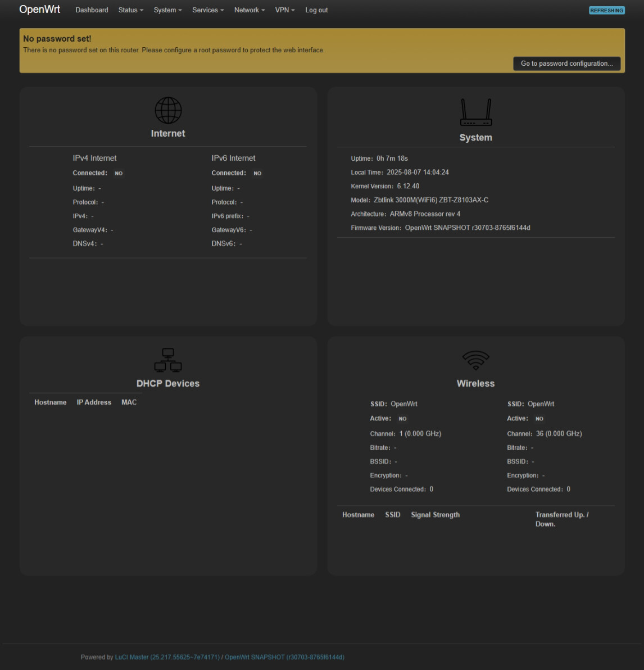Open the System dropdown in navbar
This screenshot has height=670, width=644.
(x=167, y=10)
